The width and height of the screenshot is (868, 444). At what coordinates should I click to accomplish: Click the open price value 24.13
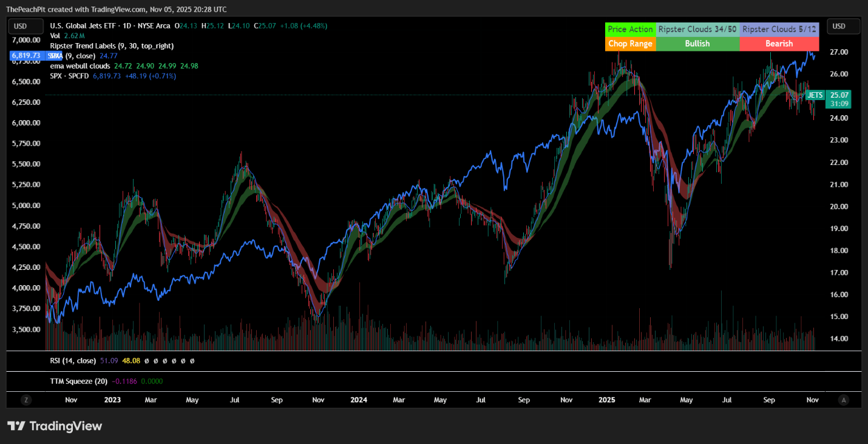[x=188, y=26]
